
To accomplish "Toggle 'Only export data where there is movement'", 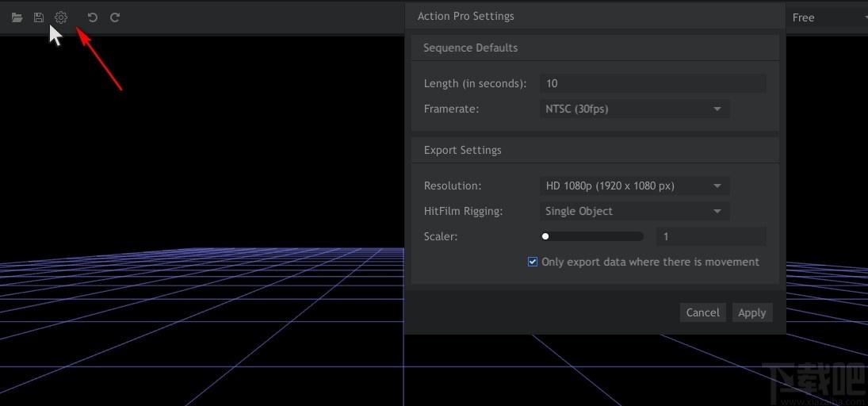I will tap(533, 262).
